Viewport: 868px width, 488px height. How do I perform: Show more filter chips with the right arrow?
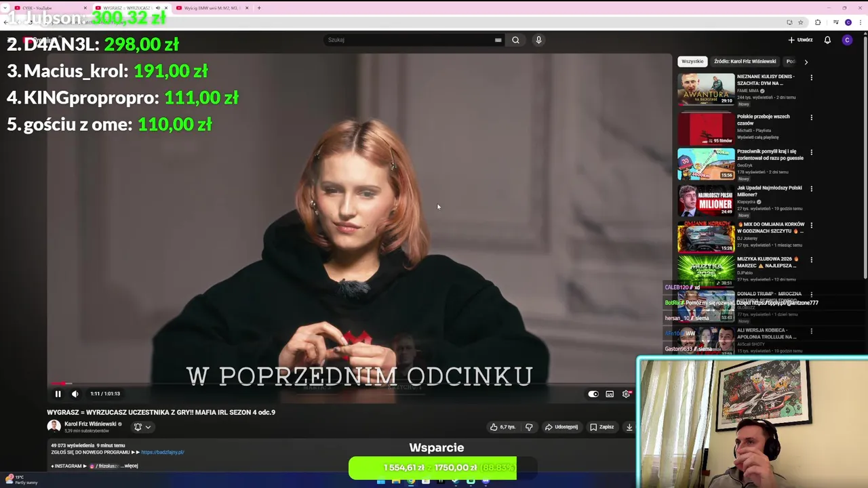click(806, 62)
